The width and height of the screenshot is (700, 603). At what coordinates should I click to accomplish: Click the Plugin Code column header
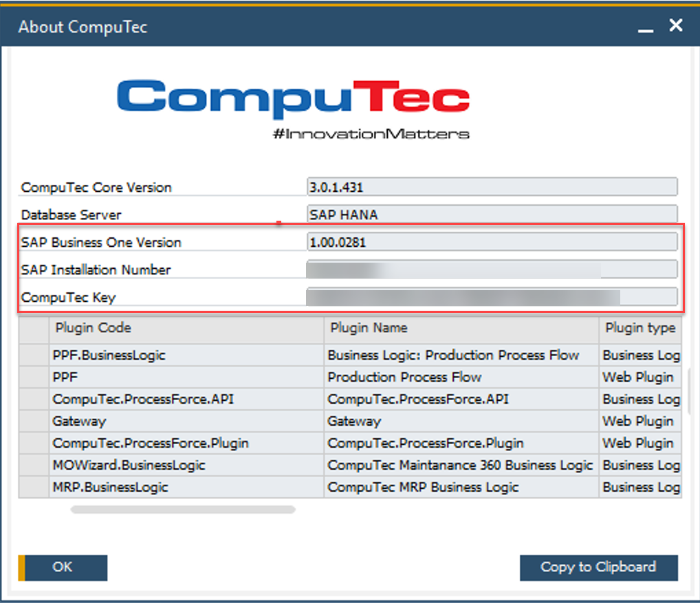[186, 328]
